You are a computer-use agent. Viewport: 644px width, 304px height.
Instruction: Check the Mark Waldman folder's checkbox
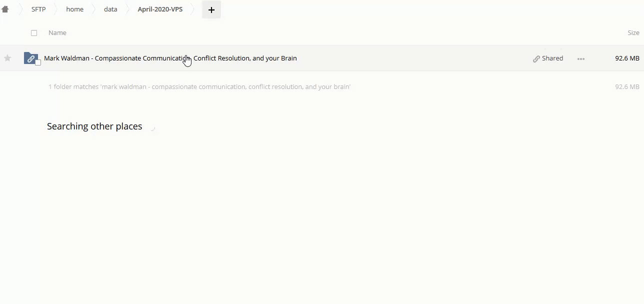click(38, 62)
